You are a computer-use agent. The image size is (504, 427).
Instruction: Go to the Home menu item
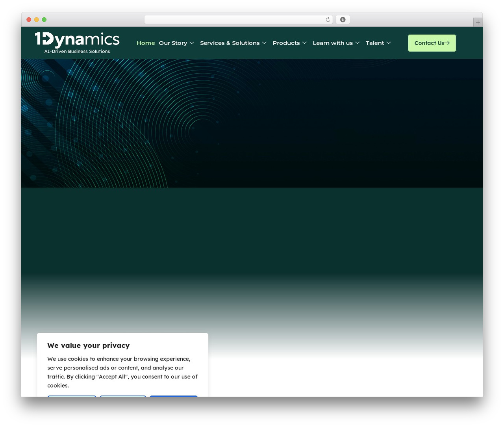146,43
